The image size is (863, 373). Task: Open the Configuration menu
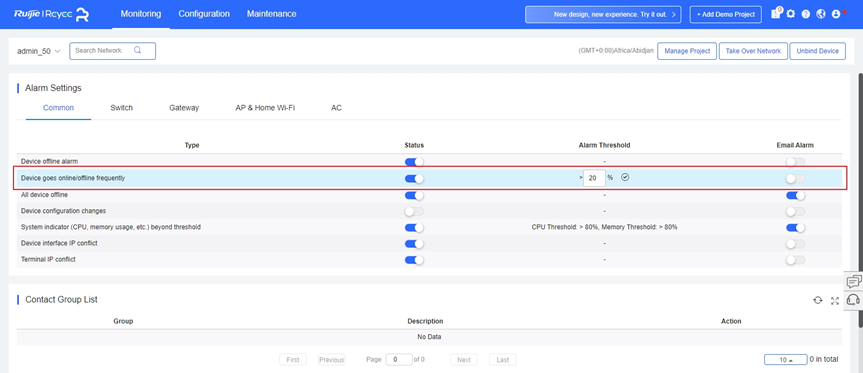pos(204,14)
